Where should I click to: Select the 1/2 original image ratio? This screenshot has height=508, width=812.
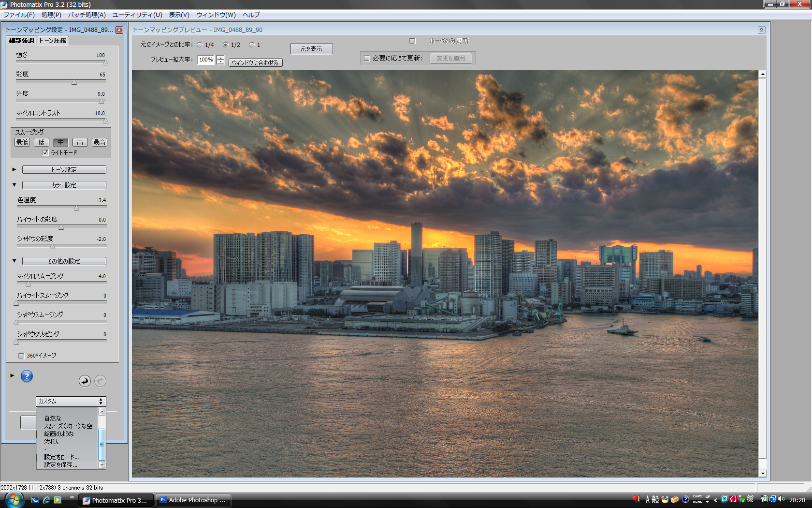(x=225, y=45)
